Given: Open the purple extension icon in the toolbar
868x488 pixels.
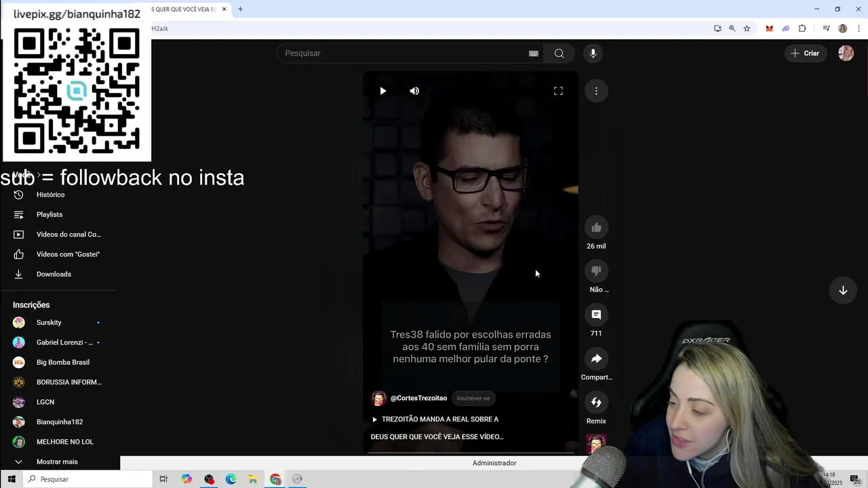Looking at the screenshot, I should click(785, 28).
